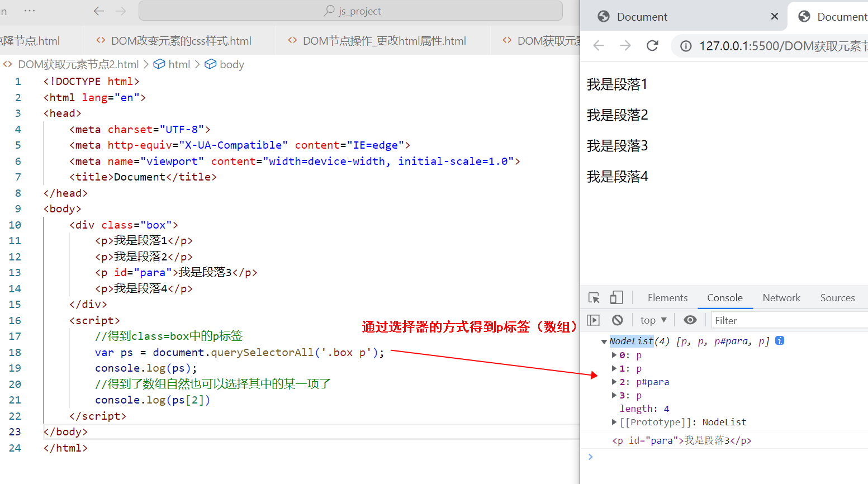This screenshot has height=484, width=868.
Task: Select the html breadcrumb item
Action: pos(179,64)
